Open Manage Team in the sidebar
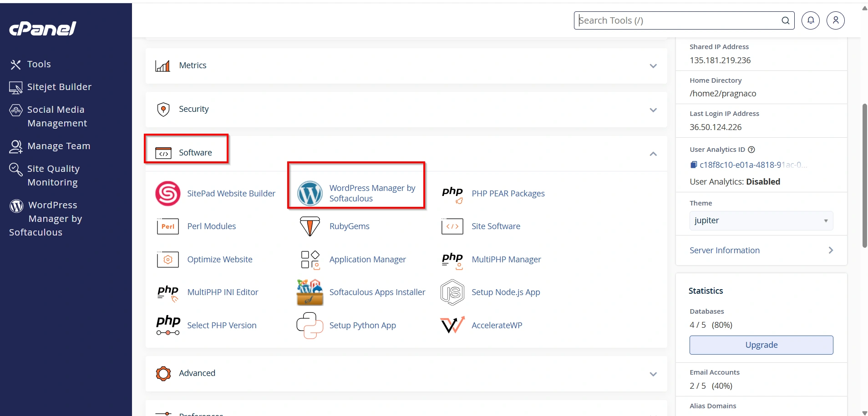The height and width of the screenshot is (416, 868). 59,146
